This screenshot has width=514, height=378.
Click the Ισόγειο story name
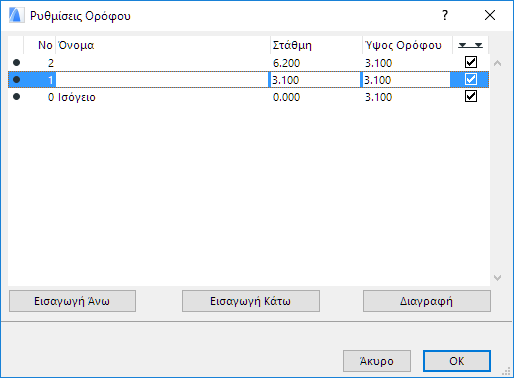pyautogui.click(x=77, y=97)
